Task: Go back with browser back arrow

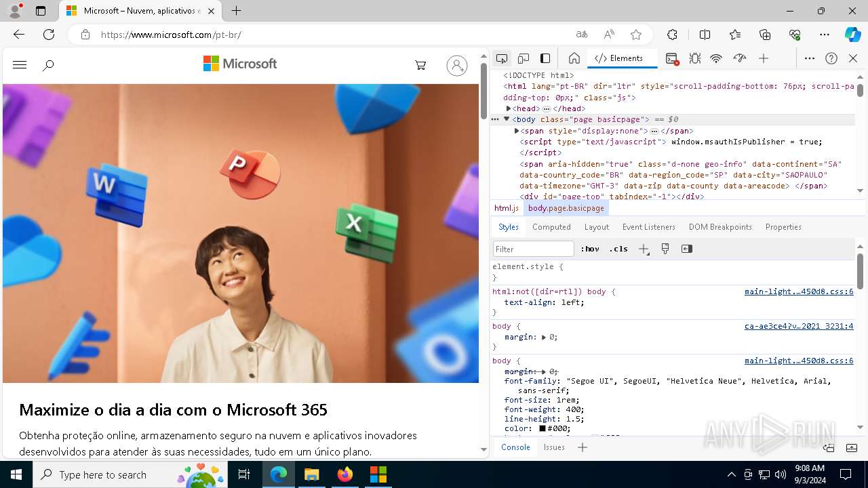Action: coord(19,35)
